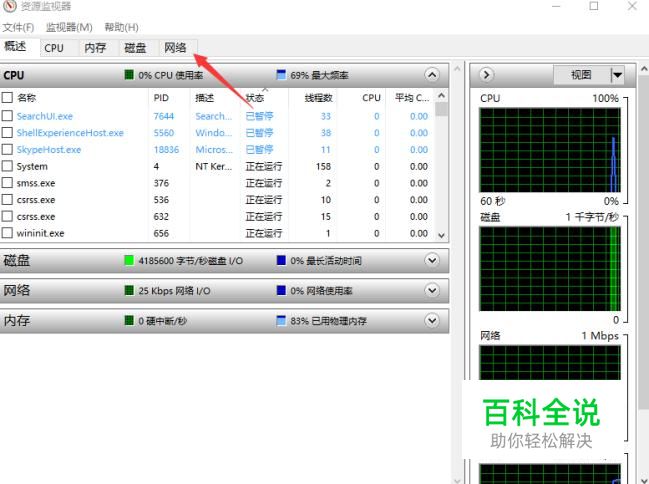Select the SkypeHost.exe process name

49,150
